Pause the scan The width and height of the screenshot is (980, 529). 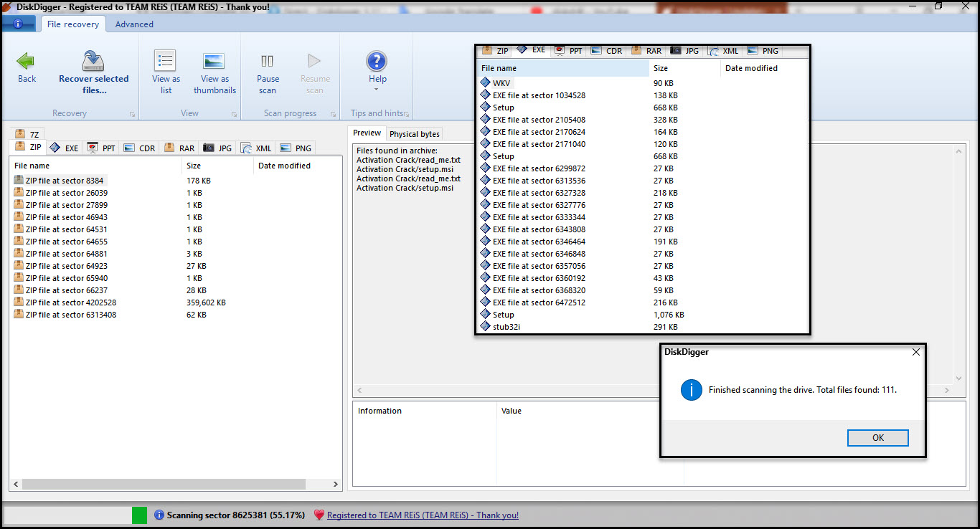tap(268, 72)
